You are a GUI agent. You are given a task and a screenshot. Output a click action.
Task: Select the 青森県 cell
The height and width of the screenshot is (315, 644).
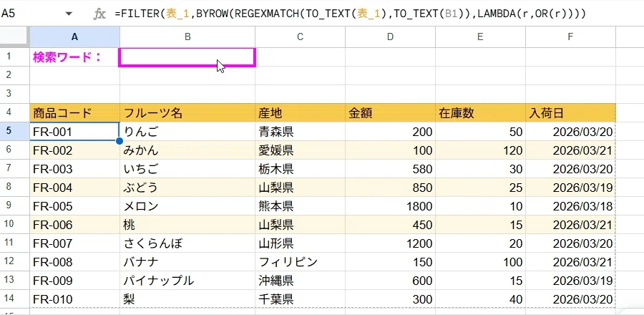300,132
